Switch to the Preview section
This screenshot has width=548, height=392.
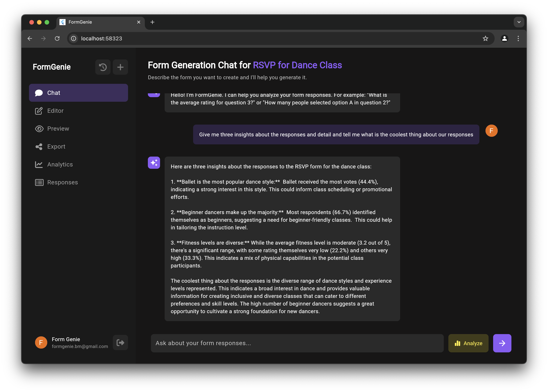58,129
